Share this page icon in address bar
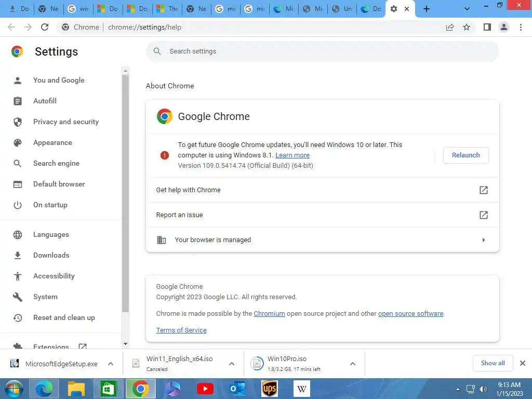Viewport: 532px width, 399px height. click(450, 27)
